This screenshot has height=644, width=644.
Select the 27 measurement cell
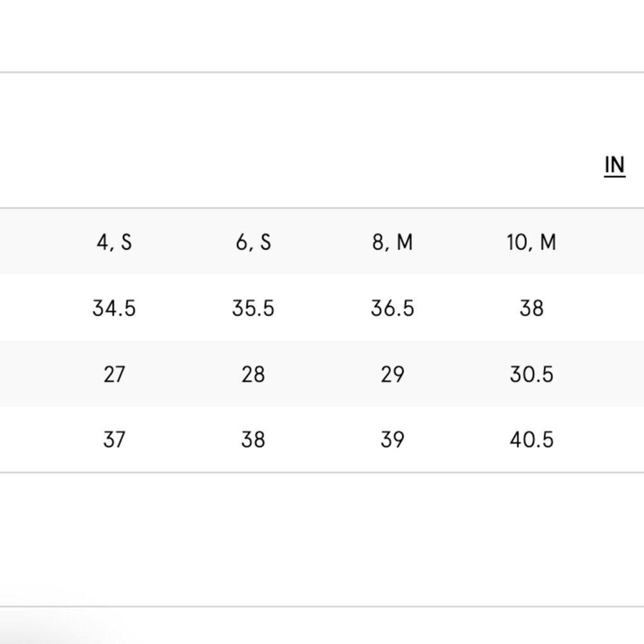click(114, 374)
